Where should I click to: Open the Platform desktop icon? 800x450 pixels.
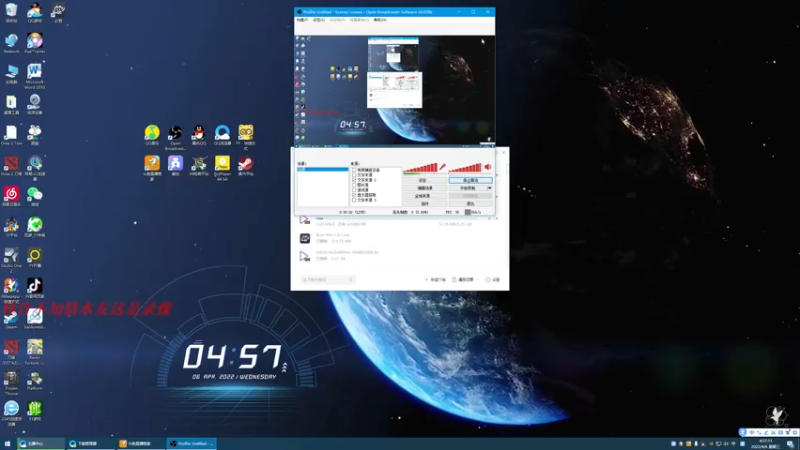click(35, 380)
